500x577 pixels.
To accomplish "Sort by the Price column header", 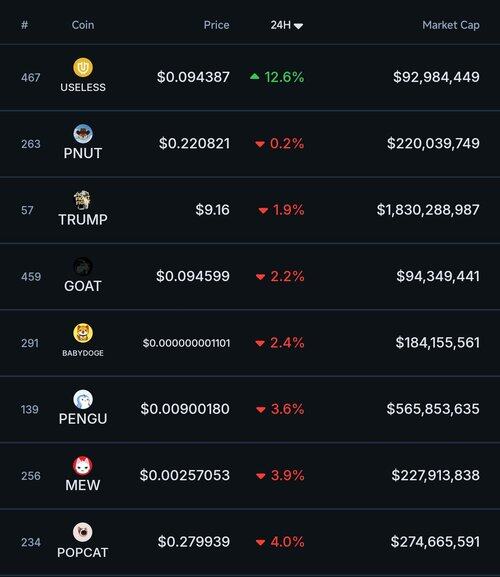I will (x=216, y=25).
